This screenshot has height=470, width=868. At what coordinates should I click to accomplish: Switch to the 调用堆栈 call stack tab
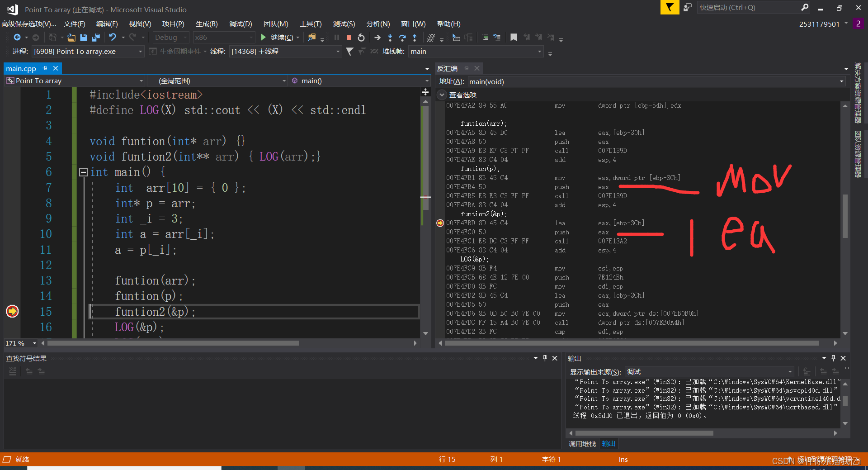582,444
